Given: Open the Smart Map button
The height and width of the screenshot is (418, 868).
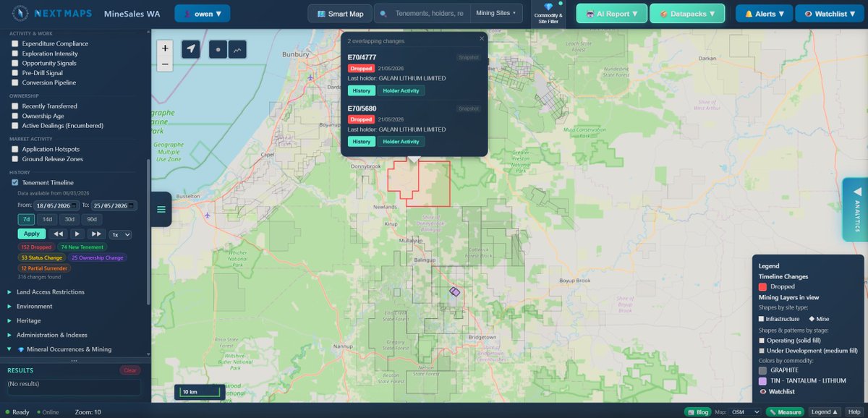Looking at the screenshot, I should (340, 13).
